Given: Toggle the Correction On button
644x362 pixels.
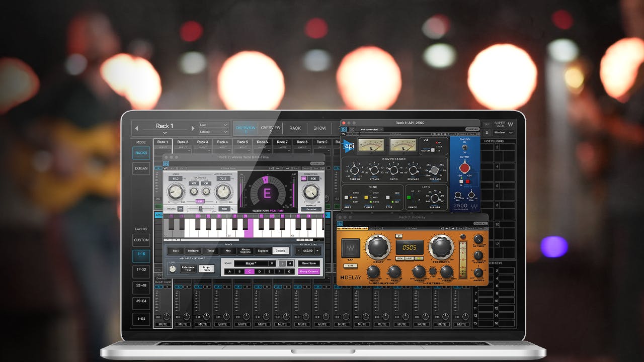Looking at the screenshot, I should coord(305,178).
